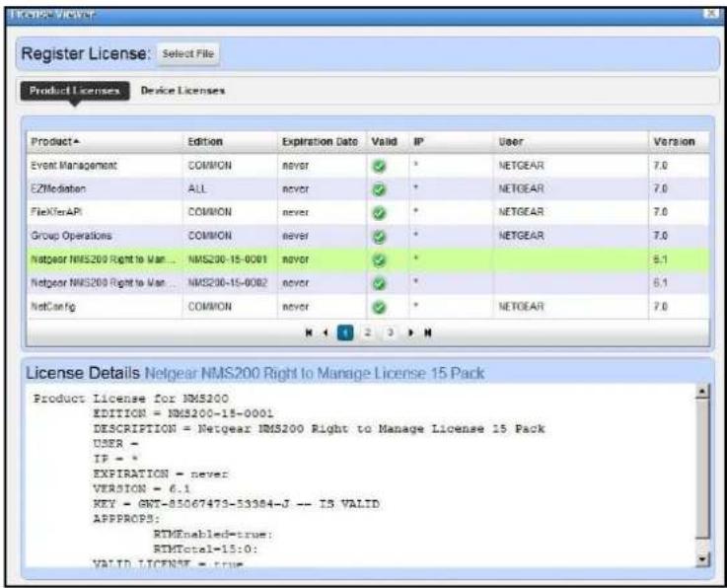This screenshot has width=727, height=588.
Task: Click valid checkmark for NetConfig
Action: point(379,307)
